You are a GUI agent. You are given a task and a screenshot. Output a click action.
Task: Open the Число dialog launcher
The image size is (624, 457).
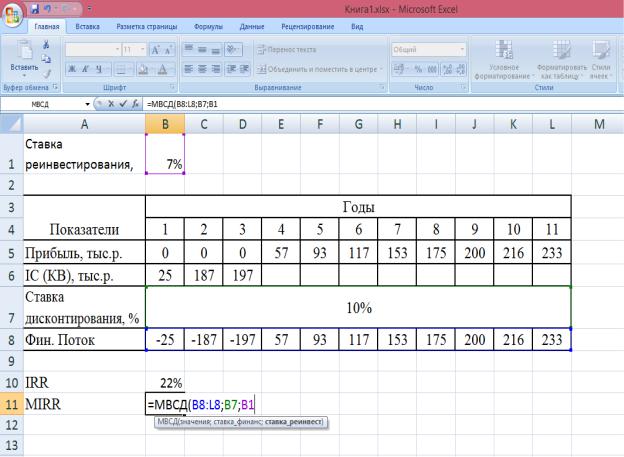(x=464, y=87)
